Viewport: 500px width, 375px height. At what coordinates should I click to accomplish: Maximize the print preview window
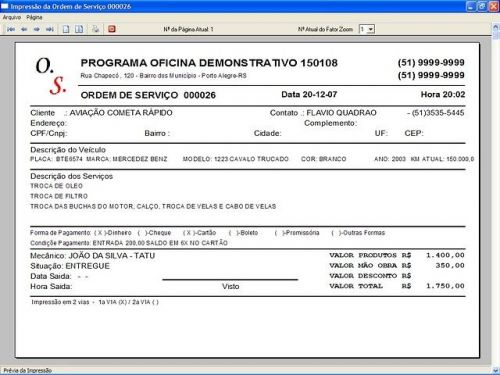pyautogui.click(x=482, y=6)
